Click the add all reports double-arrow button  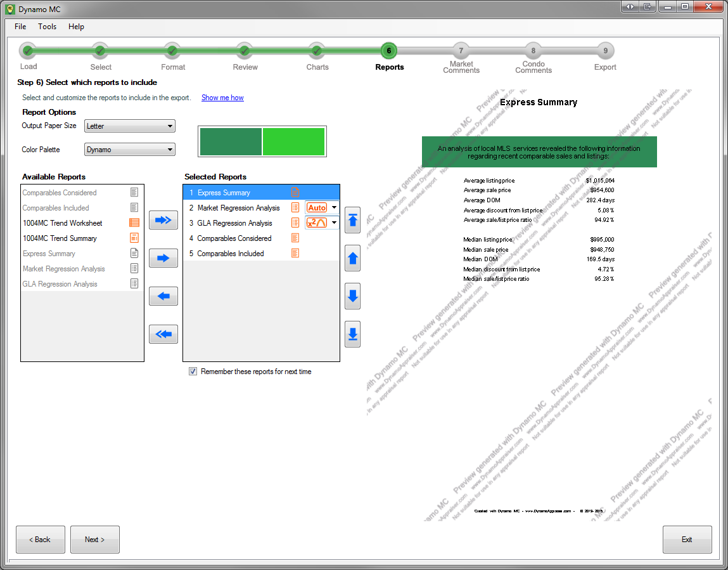(163, 220)
